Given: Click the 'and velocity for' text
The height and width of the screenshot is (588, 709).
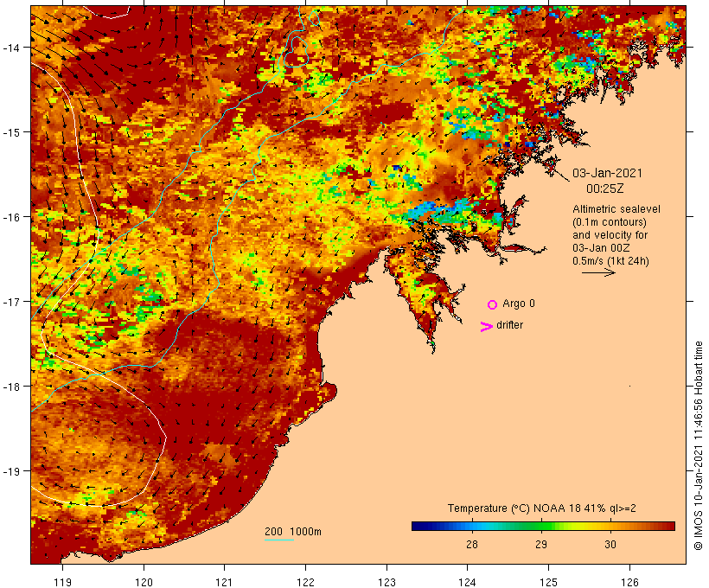Looking at the screenshot, I should (x=610, y=235).
